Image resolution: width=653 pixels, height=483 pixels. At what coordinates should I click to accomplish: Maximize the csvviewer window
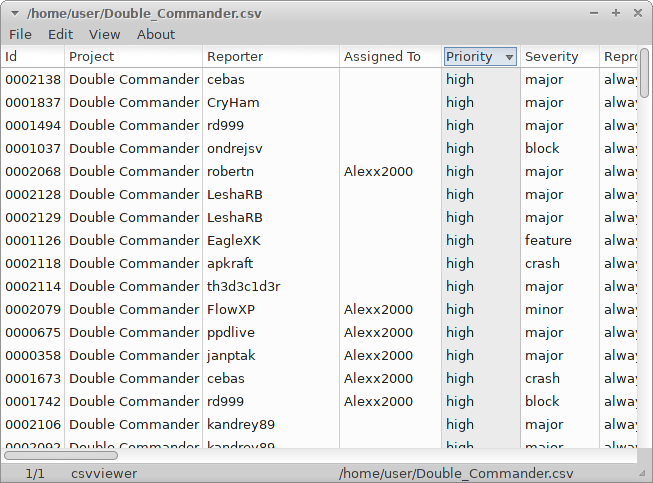[x=616, y=13]
